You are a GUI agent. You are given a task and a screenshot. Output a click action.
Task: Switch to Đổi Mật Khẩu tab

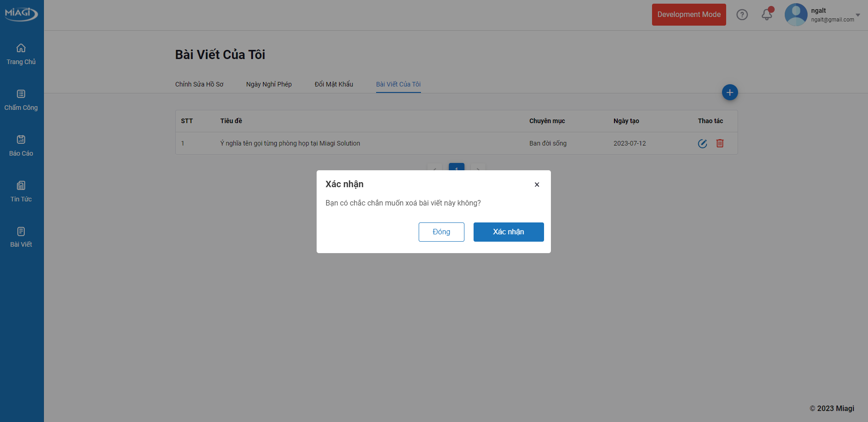pyautogui.click(x=334, y=84)
